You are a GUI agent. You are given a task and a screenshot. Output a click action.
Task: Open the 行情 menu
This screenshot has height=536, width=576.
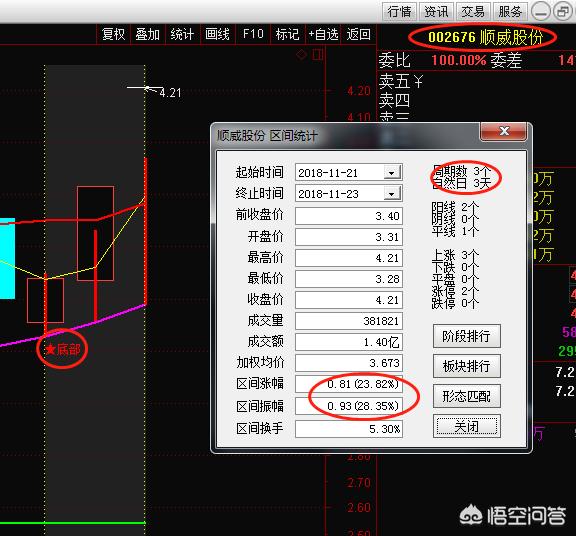[x=399, y=11]
